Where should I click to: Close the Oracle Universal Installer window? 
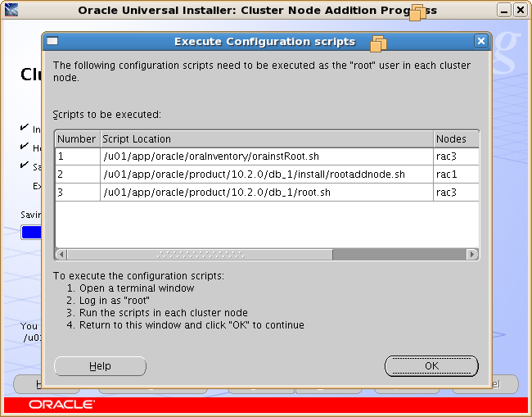click(x=521, y=10)
